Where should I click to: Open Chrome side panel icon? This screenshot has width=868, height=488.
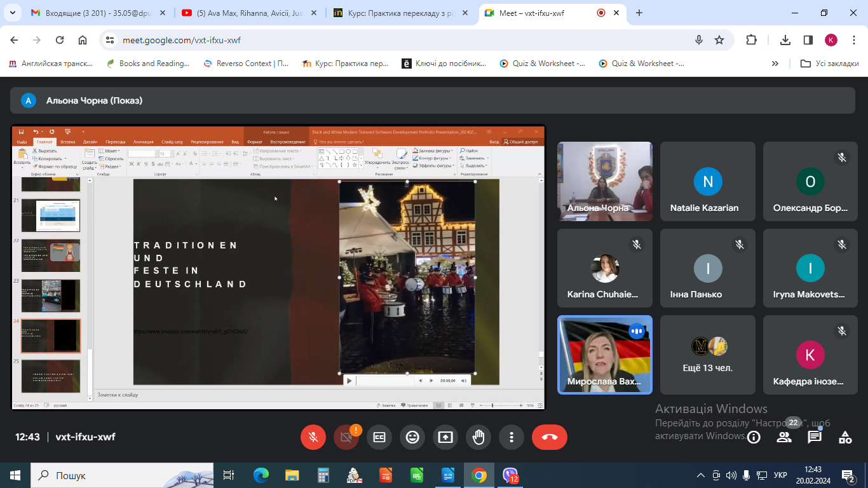point(808,40)
